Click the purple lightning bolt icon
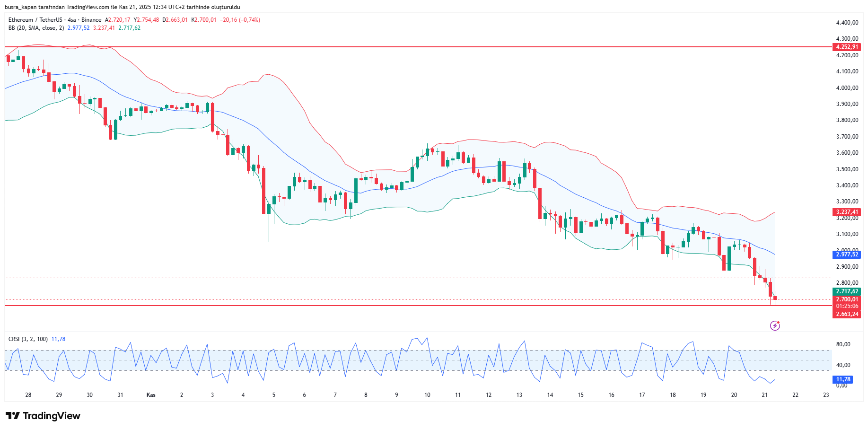This screenshot has width=868, height=430. pyautogui.click(x=775, y=325)
